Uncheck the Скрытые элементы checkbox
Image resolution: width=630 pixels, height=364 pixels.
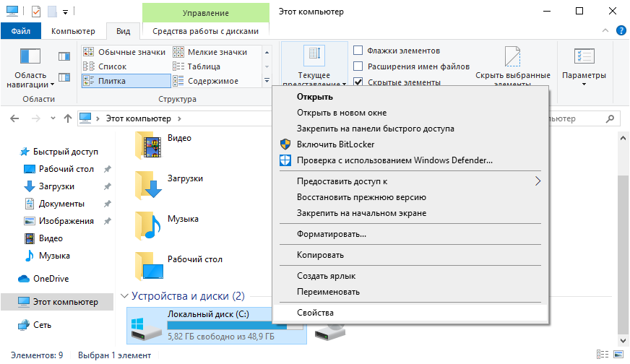click(x=358, y=82)
